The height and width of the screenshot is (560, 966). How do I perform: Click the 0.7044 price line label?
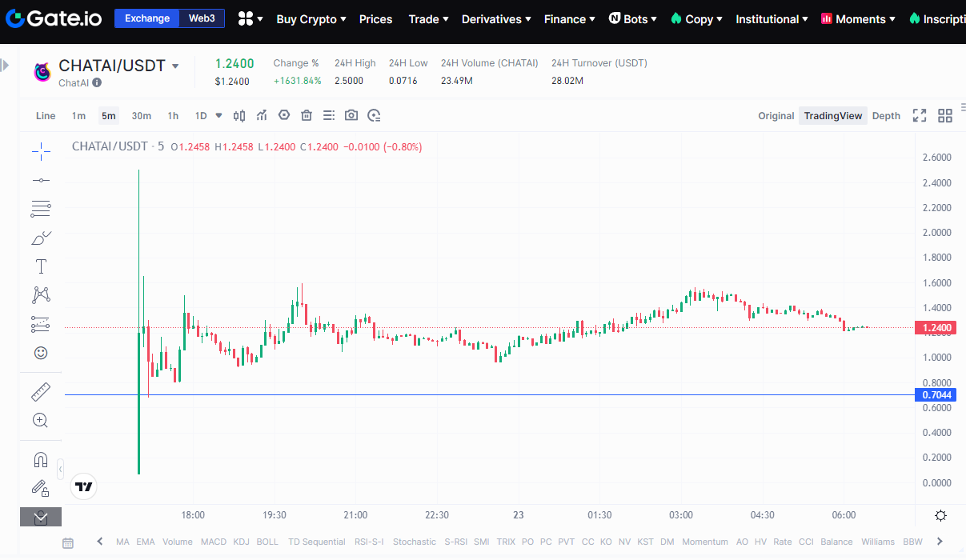[936, 395]
